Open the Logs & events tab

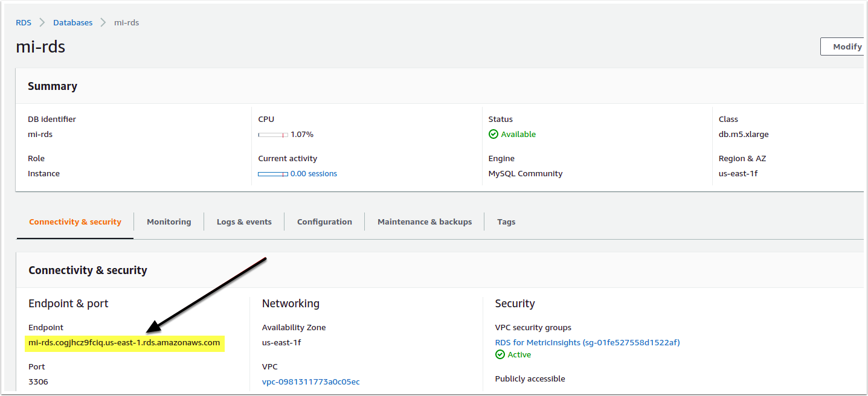(x=244, y=222)
